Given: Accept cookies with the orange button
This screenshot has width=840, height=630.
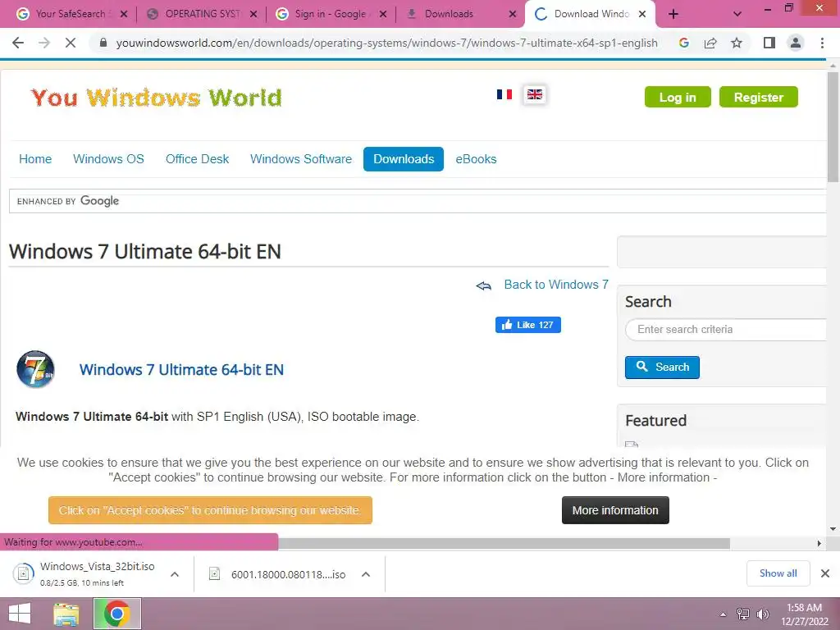Looking at the screenshot, I should (210, 510).
